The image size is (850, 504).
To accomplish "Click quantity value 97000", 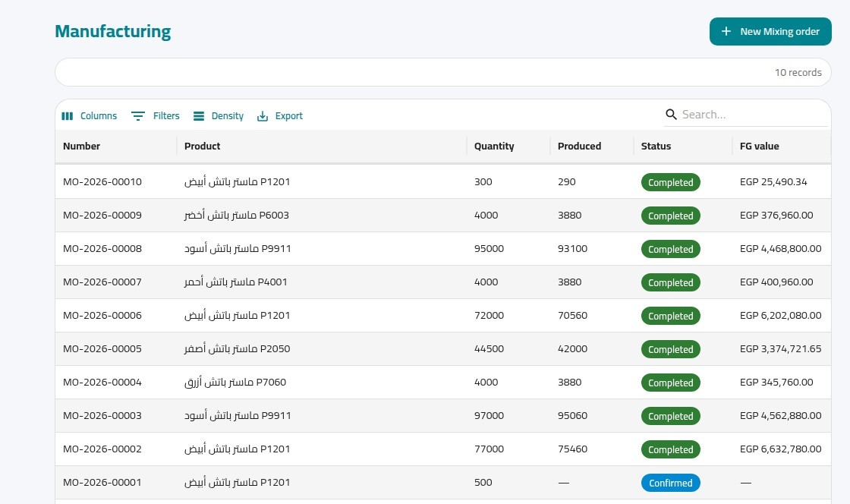I will click(489, 416).
